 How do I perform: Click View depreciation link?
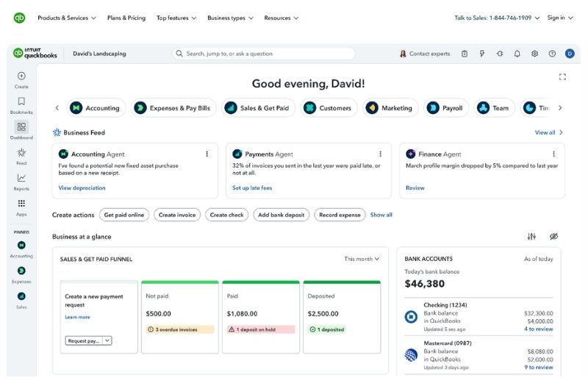[82, 188]
